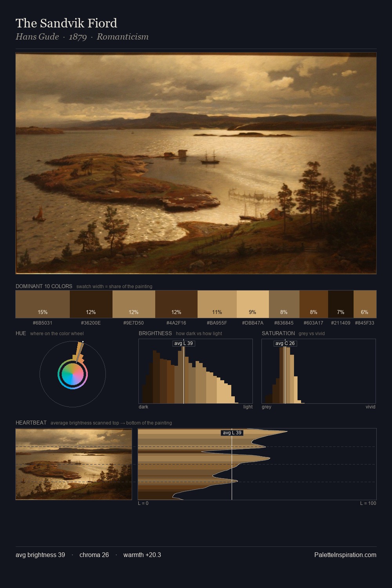This screenshot has height=588, width=392.
Task: Click the #6B5031 color swatch
Action: [x=43, y=304]
